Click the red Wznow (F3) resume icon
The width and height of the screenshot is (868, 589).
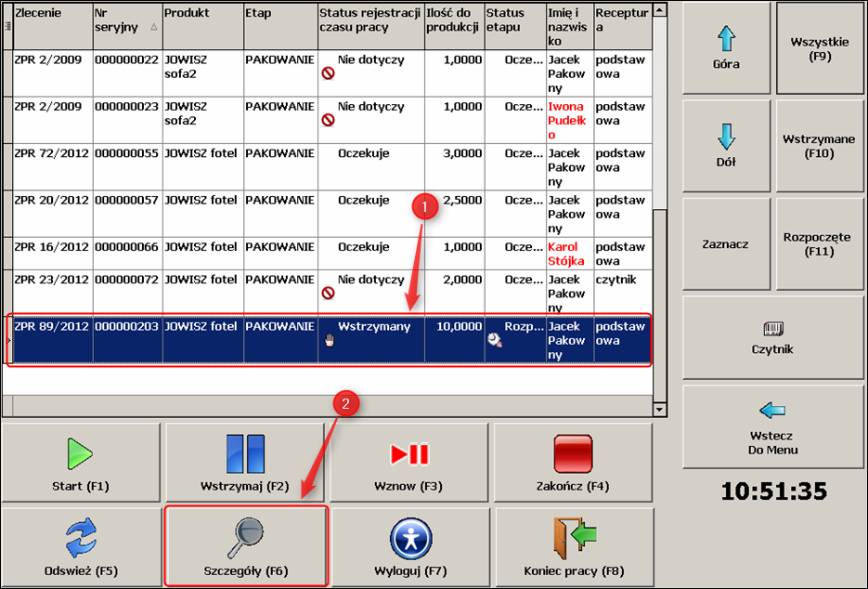click(408, 453)
